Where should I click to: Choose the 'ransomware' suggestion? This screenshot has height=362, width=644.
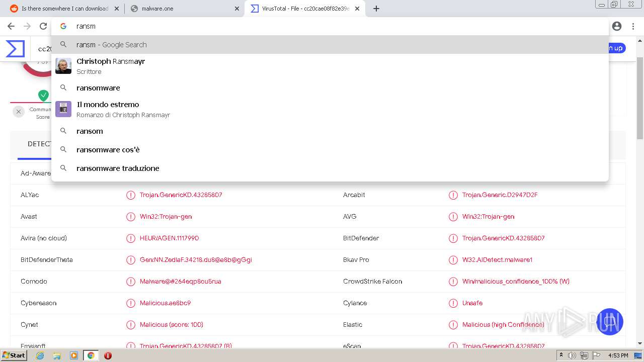[x=330, y=88]
